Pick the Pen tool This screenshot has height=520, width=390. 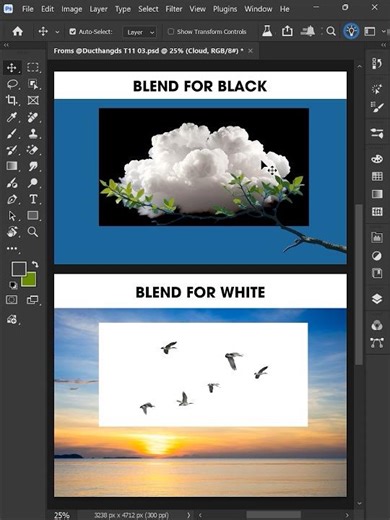coord(12,199)
